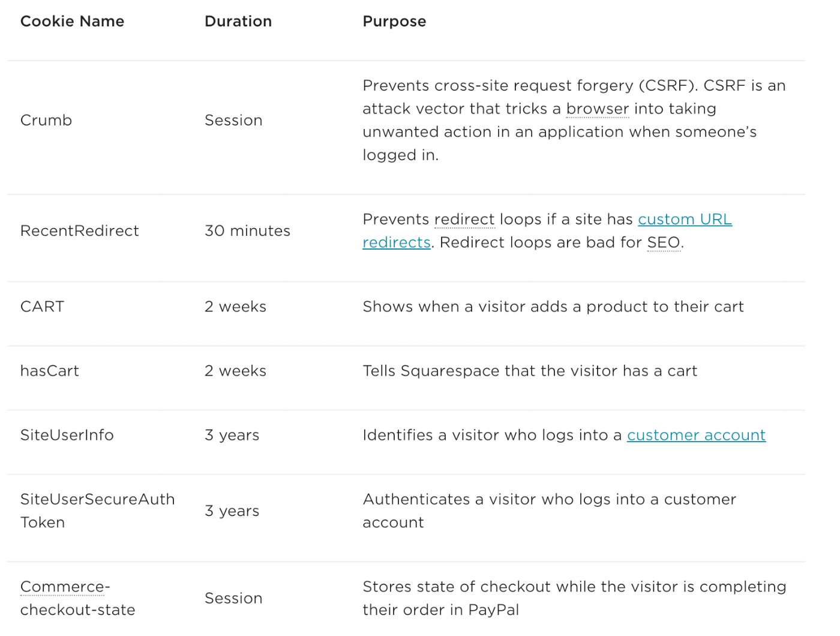Image resolution: width=840 pixels, height=636 pixels.
Task: Click the CART cookie name
Action: (43, 307)
